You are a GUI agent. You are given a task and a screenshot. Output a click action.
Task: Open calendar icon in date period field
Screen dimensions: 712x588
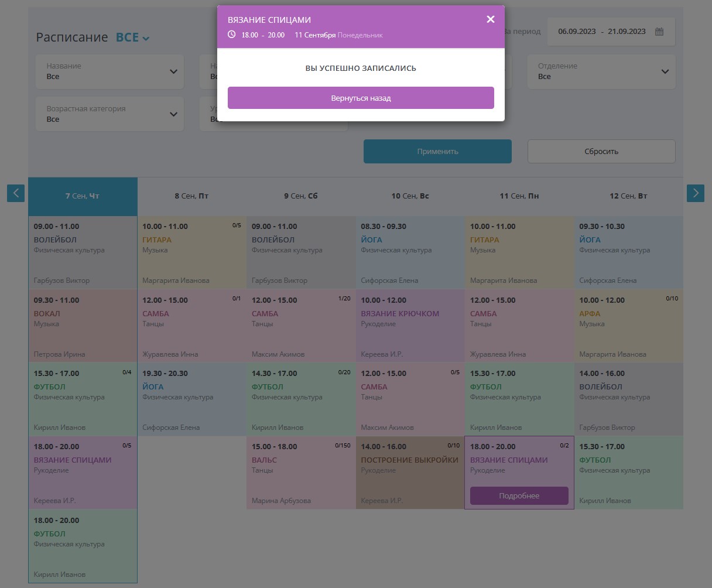click(659, 32)
